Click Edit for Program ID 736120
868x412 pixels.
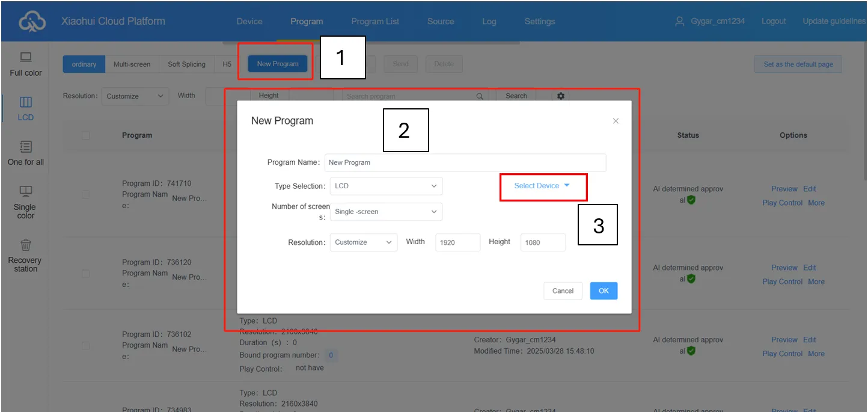[x=810, y=268]
